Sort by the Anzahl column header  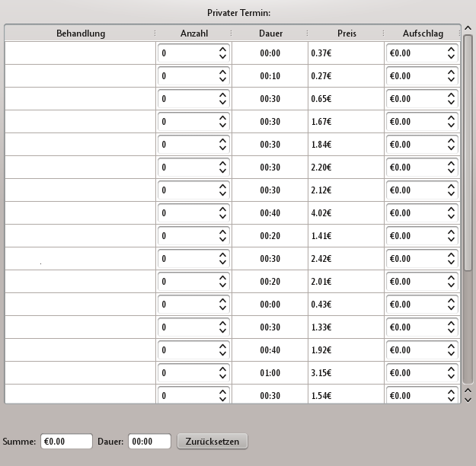click(x=194, y=33)
